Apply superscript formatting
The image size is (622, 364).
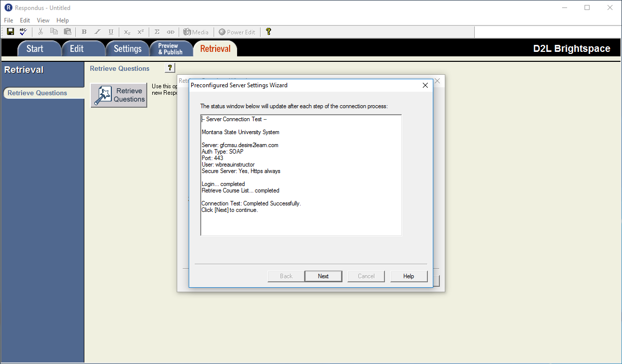pyautogui.click(x=141, y=32)
